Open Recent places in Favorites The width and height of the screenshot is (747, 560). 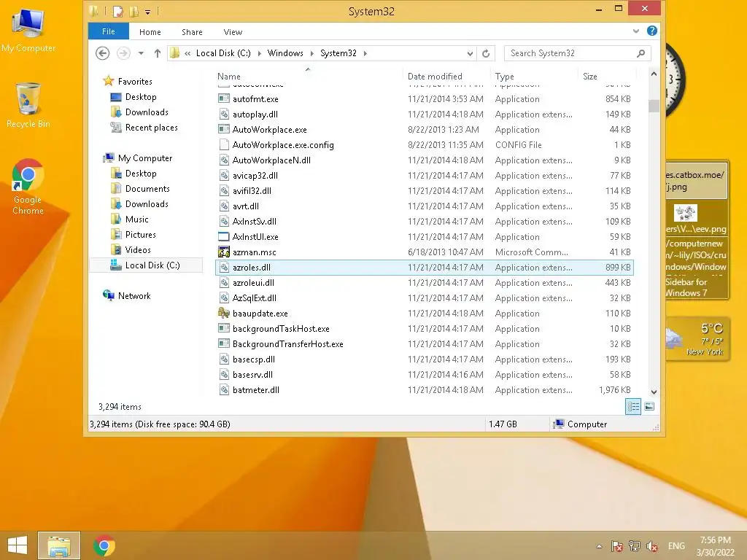pos(151,127)
